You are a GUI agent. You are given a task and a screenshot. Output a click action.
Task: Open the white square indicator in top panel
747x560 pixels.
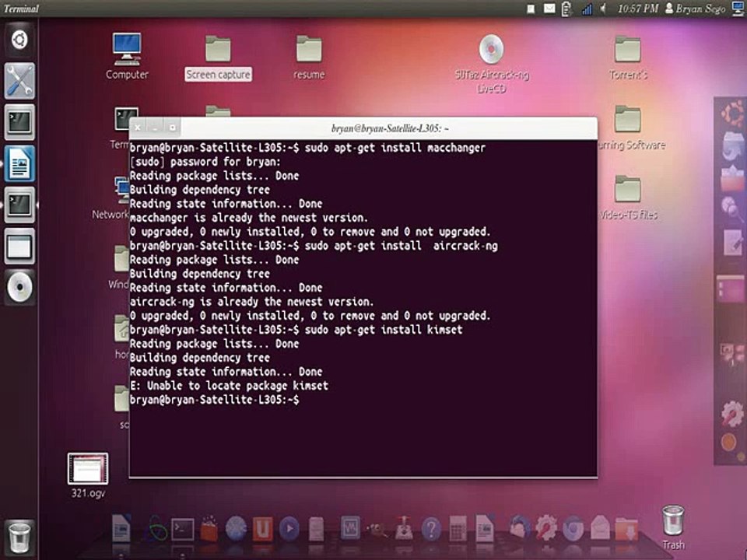point(531,9)
